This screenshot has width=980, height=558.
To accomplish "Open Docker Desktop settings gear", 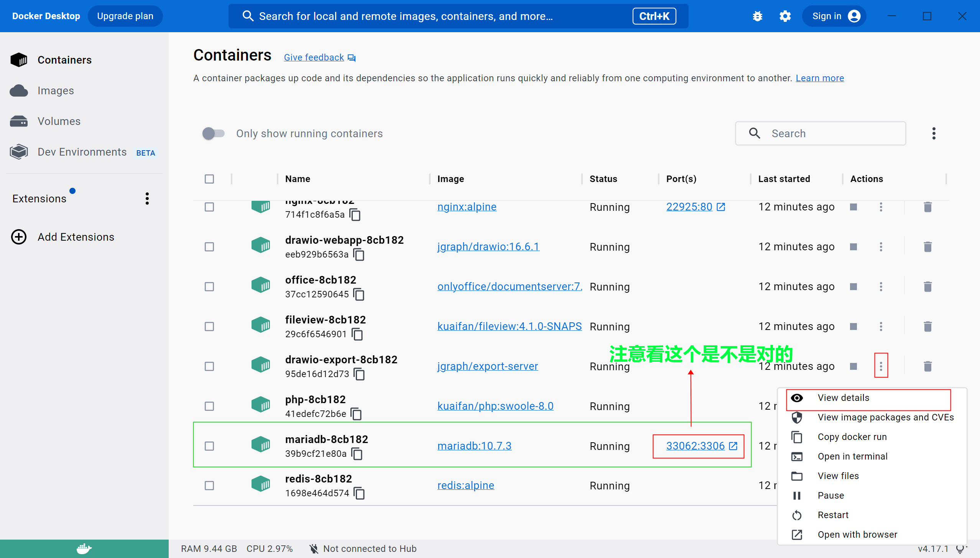I will point(785,16).
